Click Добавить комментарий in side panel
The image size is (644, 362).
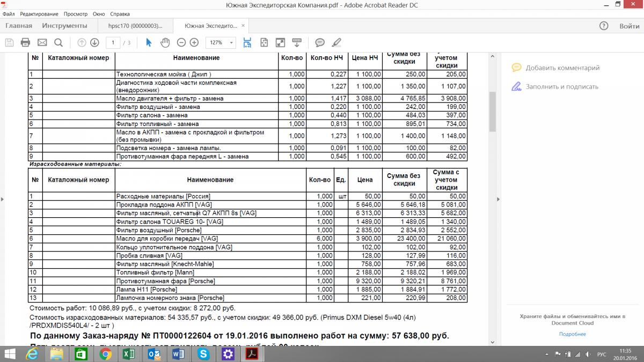coord(562,68)
